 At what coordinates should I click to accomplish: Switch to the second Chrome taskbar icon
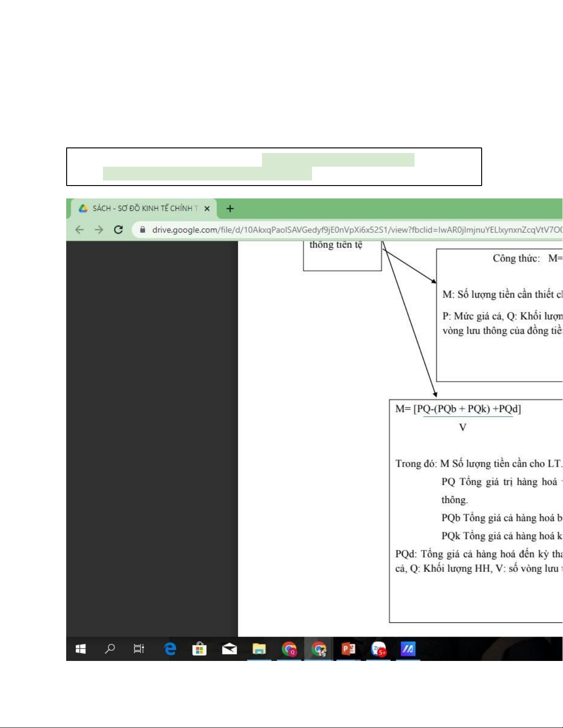pos(318,649)
